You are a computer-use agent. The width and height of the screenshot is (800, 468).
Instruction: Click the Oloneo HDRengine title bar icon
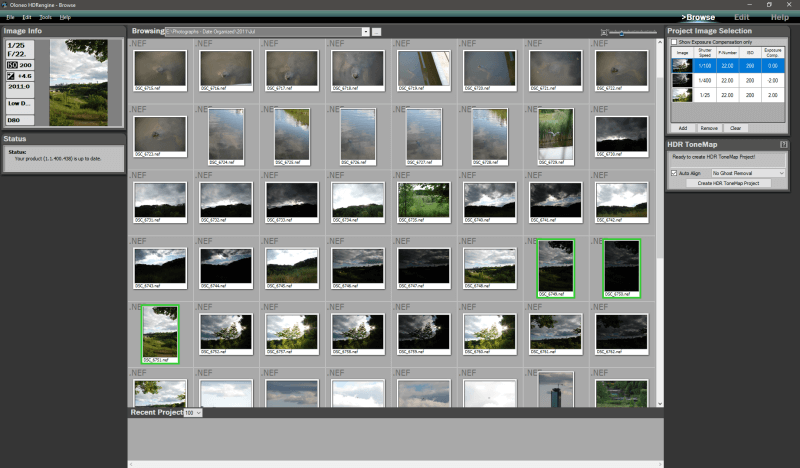click(5, 5)
